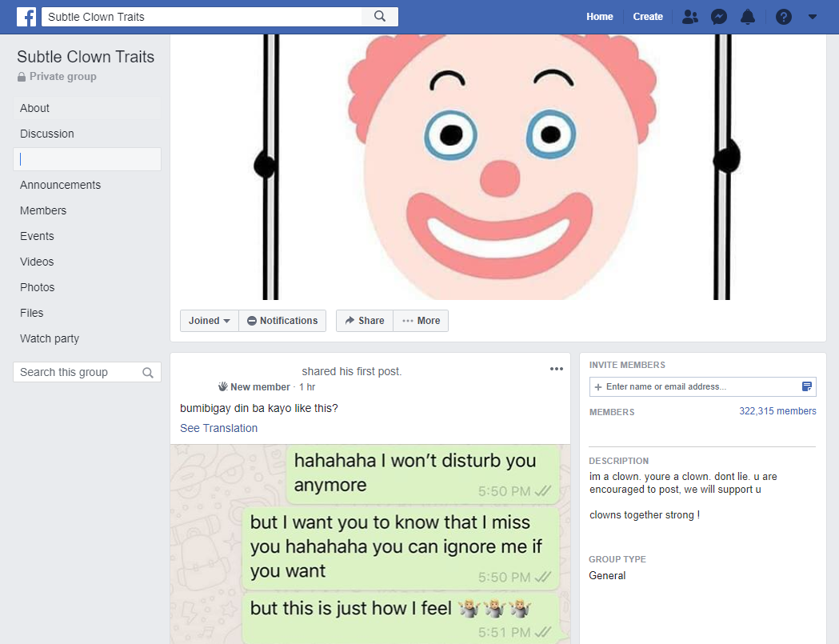839x644 pixels.
Task: Open Events section
Action: 86,237
